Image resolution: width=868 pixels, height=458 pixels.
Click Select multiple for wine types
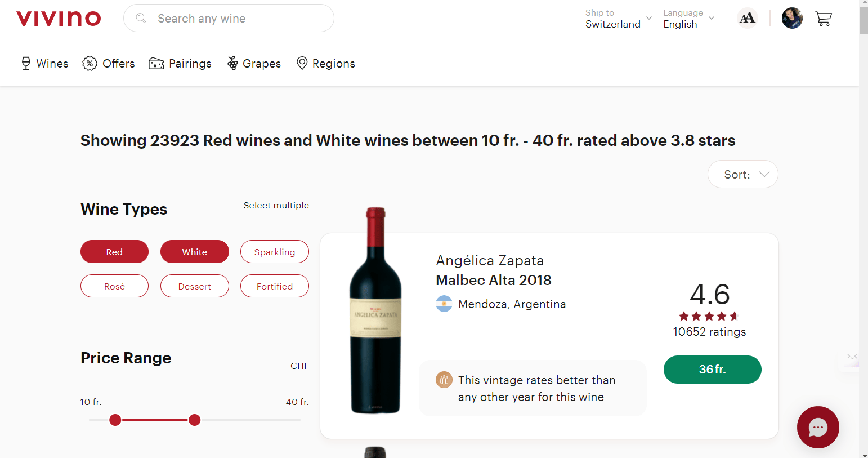276,205
